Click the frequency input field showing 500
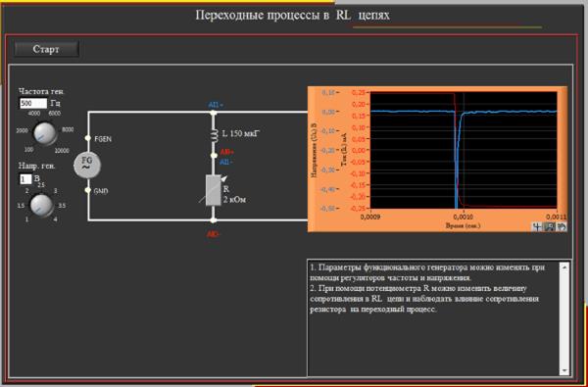 click(x=33, y=103)
